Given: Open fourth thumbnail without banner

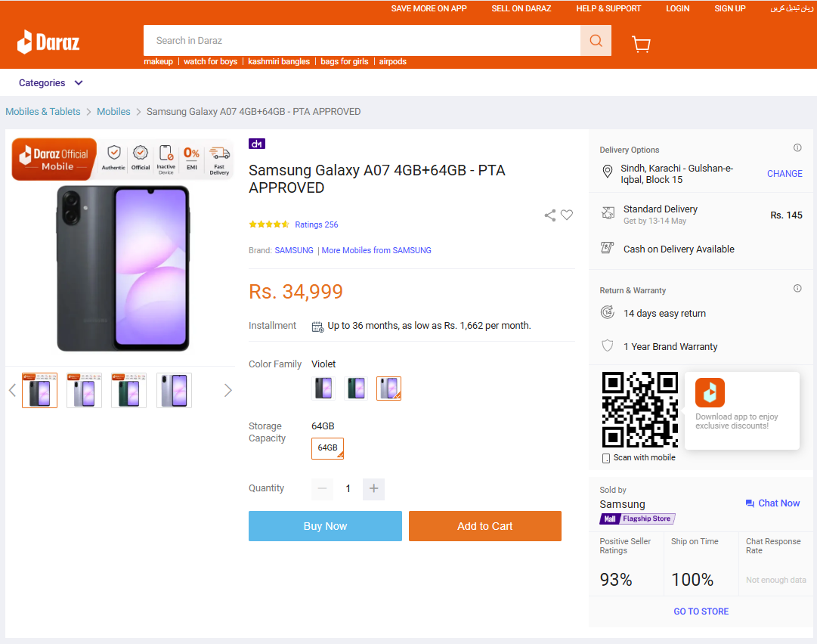Looking at the screenshot, I should pyautogui.click(x=174, y=390).
